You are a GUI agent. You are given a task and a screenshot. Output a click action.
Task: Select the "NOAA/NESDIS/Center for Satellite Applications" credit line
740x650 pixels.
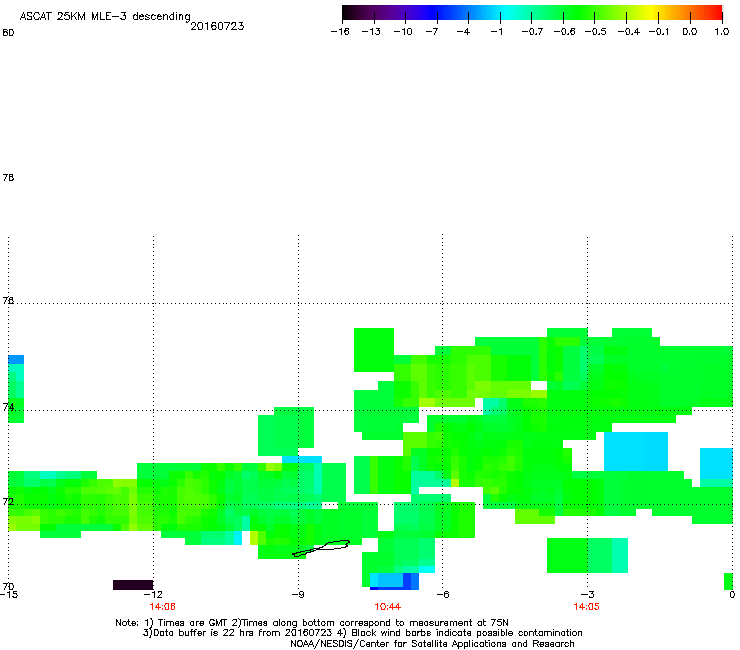432,644
